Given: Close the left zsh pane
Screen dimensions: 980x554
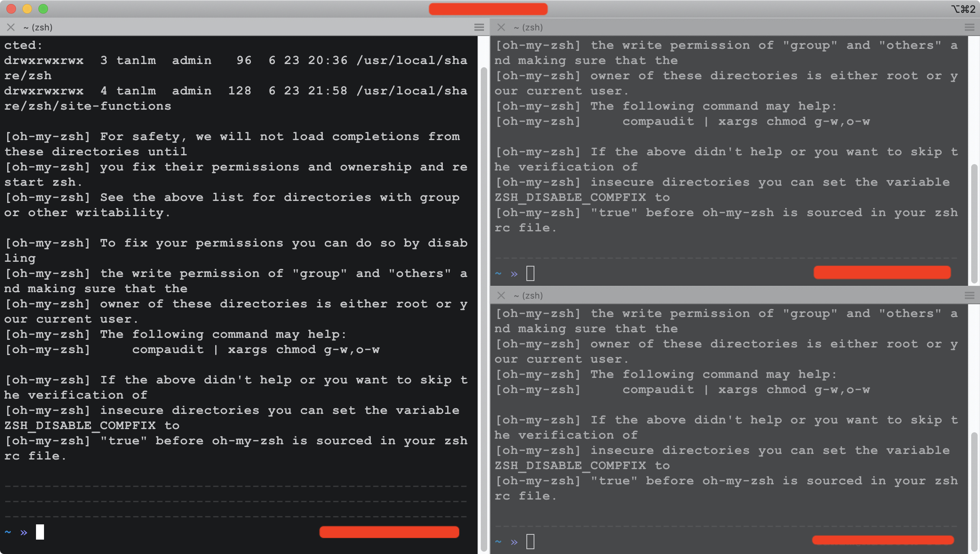Looking at the screenshot, I should (11, 27).
